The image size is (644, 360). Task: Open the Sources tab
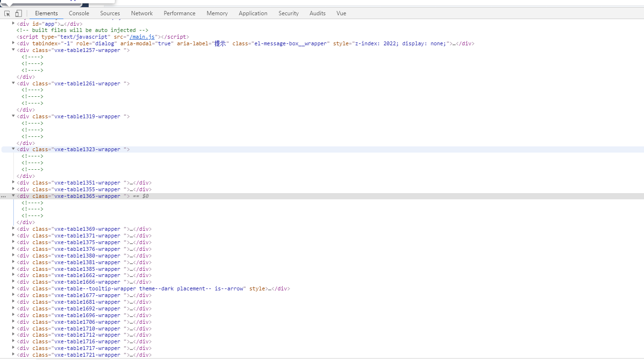110,13
